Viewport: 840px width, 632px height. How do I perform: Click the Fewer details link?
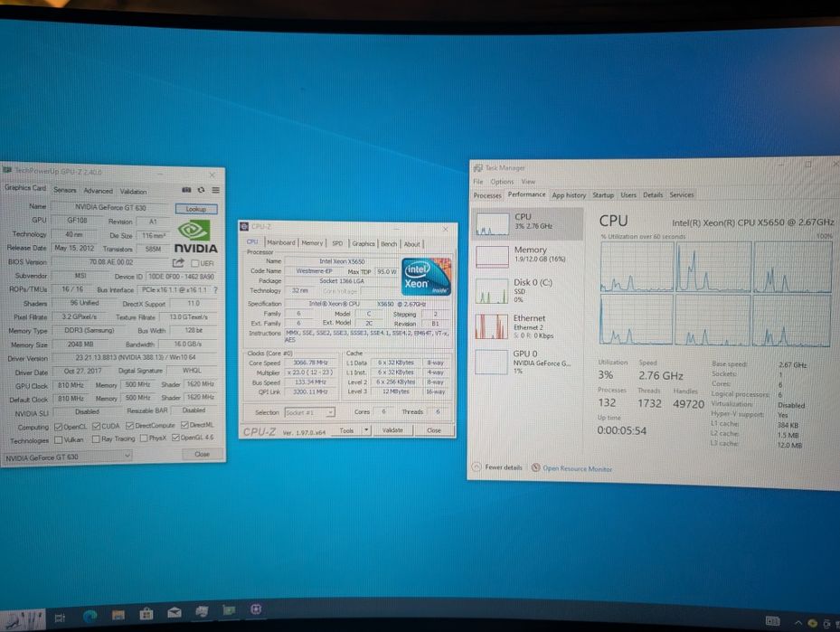pyautogui.click(x=503, y=467)
